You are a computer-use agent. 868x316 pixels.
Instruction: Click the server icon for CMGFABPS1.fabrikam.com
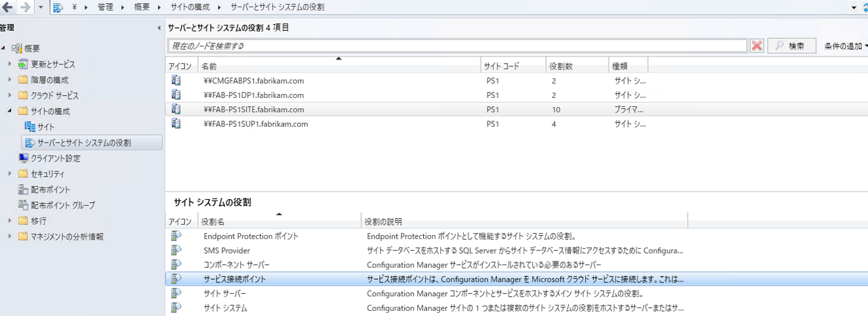pyautogui.click(x=176, y=81)
